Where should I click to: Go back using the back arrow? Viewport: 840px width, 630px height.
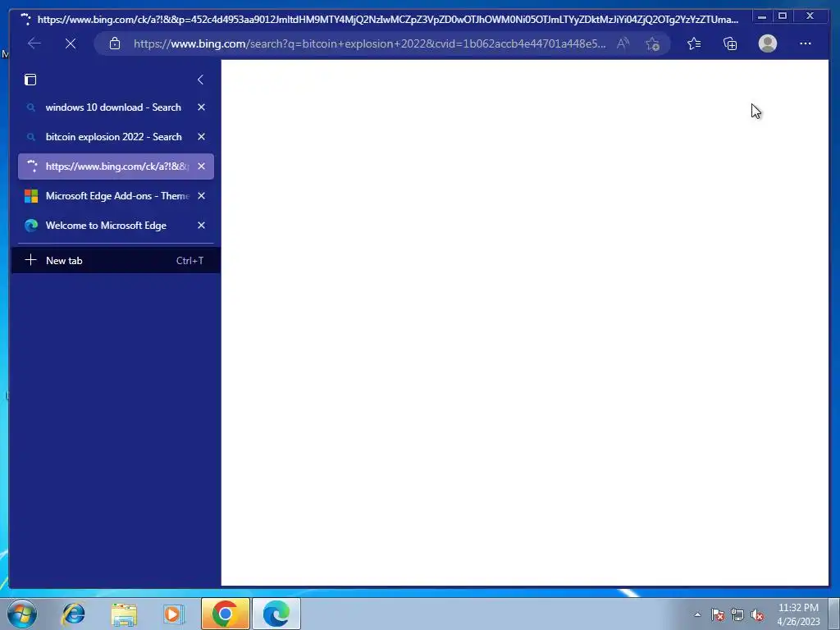[x=34, y=43]
